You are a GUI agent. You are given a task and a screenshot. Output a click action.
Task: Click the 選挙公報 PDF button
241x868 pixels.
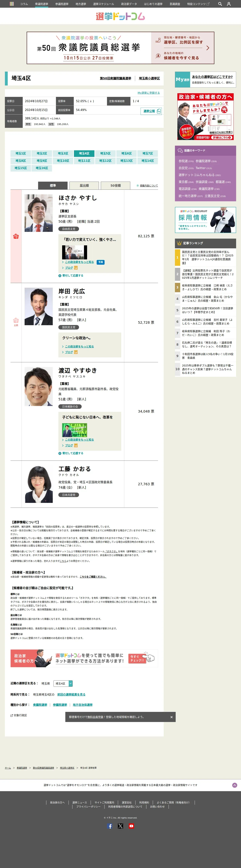click(151, 111)
